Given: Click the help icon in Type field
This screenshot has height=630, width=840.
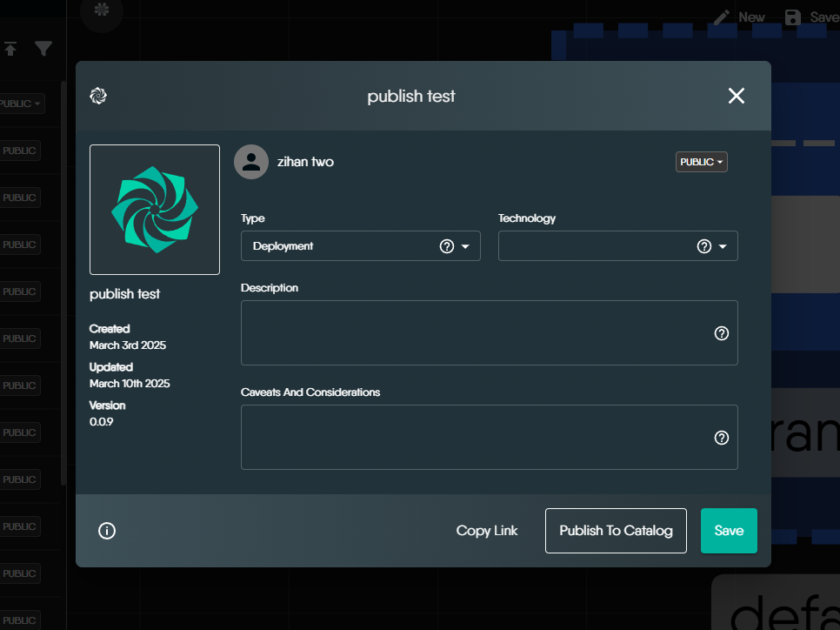Looking at the screenshot, I should click(x=447, y=246).
